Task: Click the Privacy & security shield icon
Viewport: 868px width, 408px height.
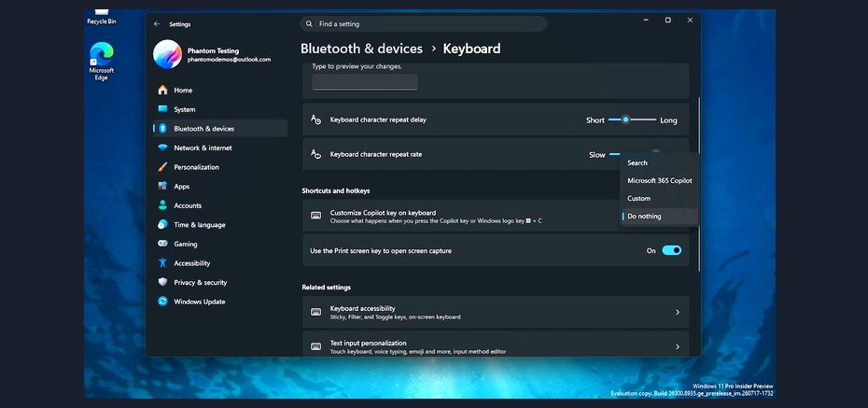Action: (162, 282)
